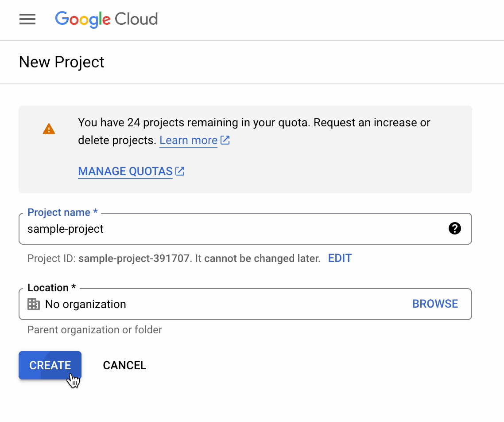Click EDIT to change the project ID

pos(340,258)
